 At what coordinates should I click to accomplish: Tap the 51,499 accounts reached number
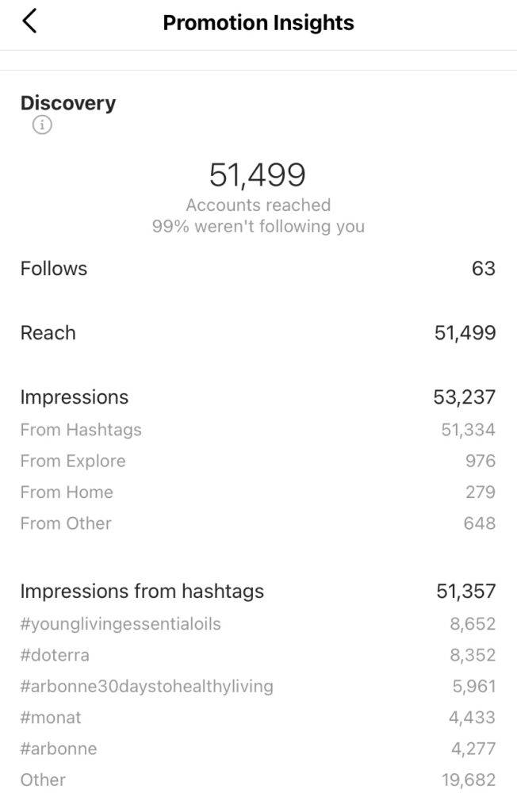pos(258,174)
